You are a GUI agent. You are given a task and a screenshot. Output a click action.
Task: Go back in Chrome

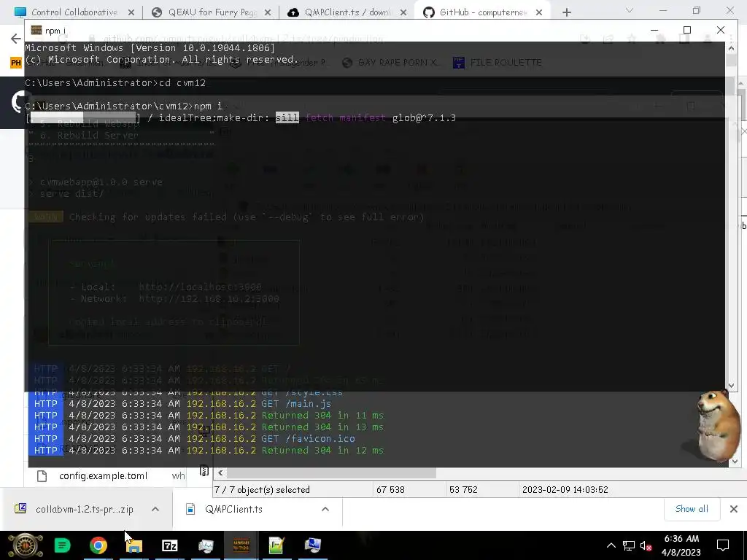[16, 39]
